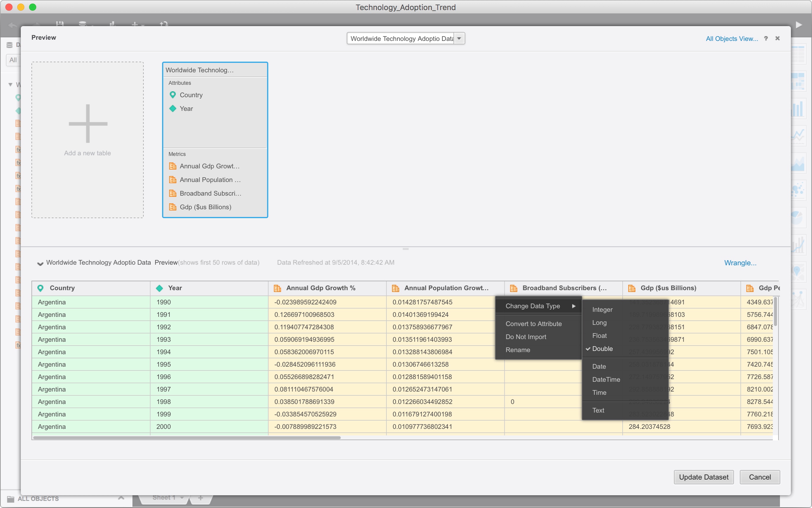Click the Year column header diamond icon
812x508 pixels.
(159, 288)
